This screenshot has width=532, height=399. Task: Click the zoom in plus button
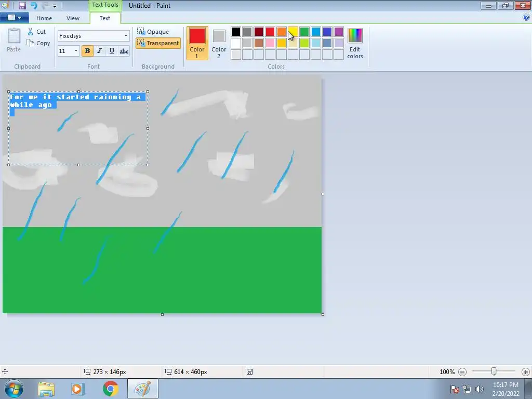coord(526,372)
